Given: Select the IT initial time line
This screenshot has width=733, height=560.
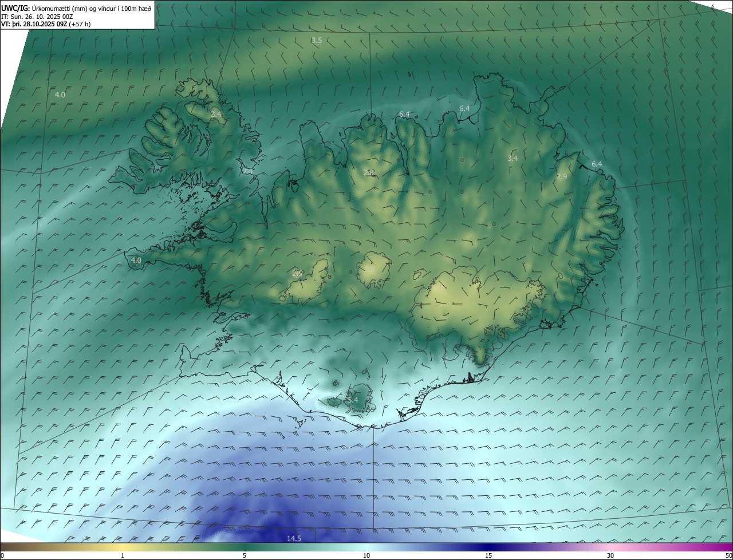Looking at the screenshot, I should [x=37, y=16].
